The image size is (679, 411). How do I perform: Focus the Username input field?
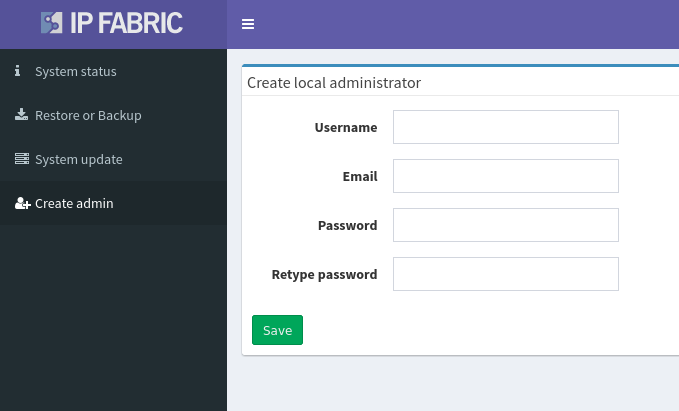point(506,127)
